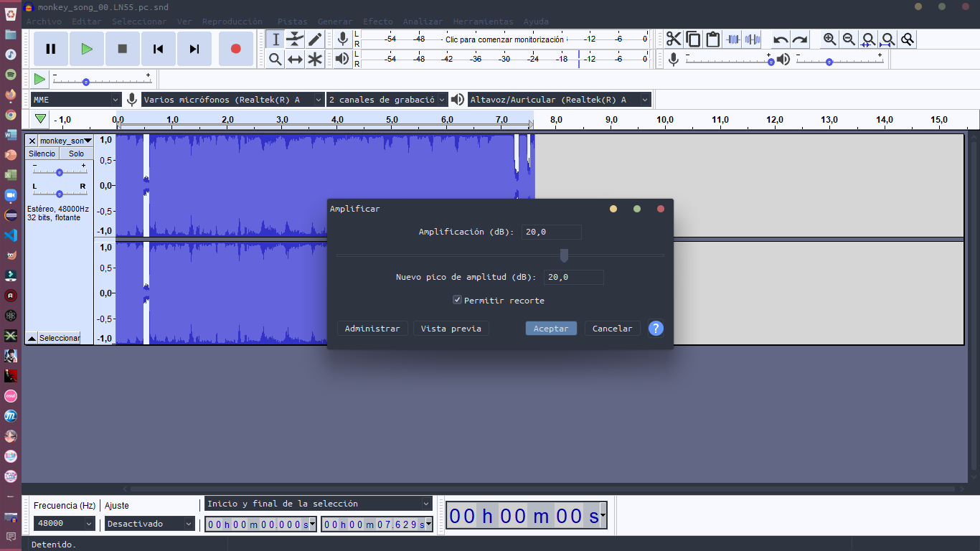Select the Zoom magnifier tool
This screenshot has width=980, height=551.
275,59
